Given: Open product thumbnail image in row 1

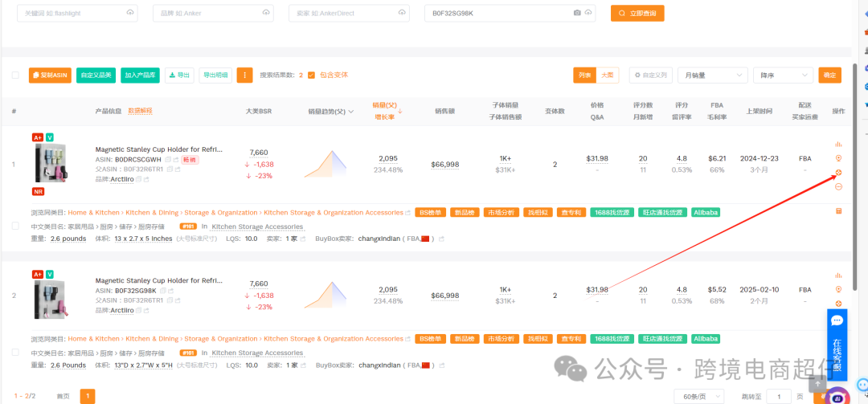Looking at the screenshot, I should pyautogui.click(x=51, y=164).
